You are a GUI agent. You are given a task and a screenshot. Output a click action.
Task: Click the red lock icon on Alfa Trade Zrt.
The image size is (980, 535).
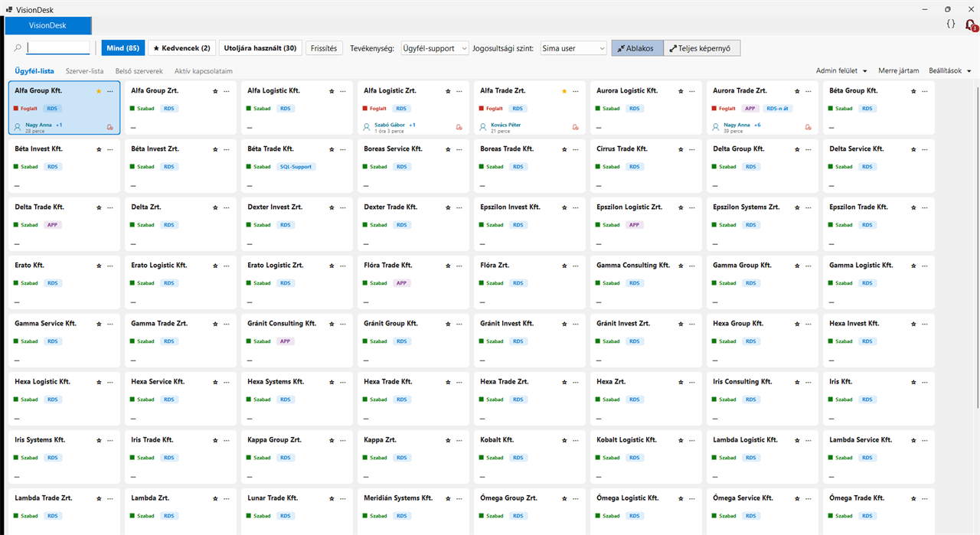576,127
